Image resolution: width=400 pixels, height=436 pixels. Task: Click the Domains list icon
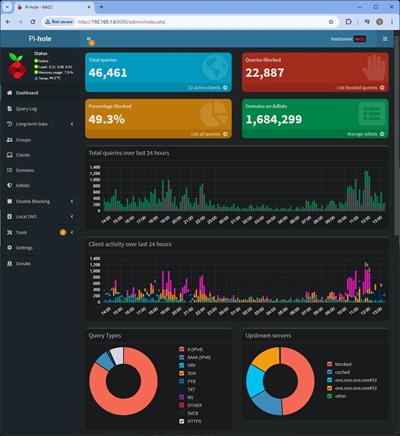click(x=10, y=170)
